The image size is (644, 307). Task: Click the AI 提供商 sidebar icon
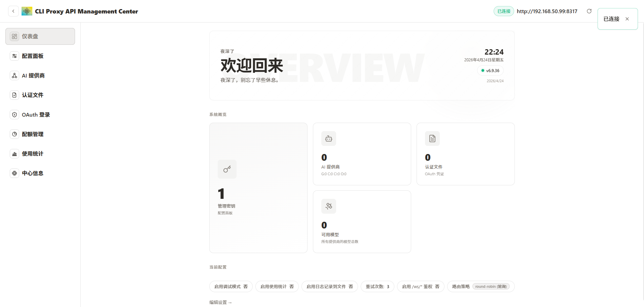pos(14,75)
